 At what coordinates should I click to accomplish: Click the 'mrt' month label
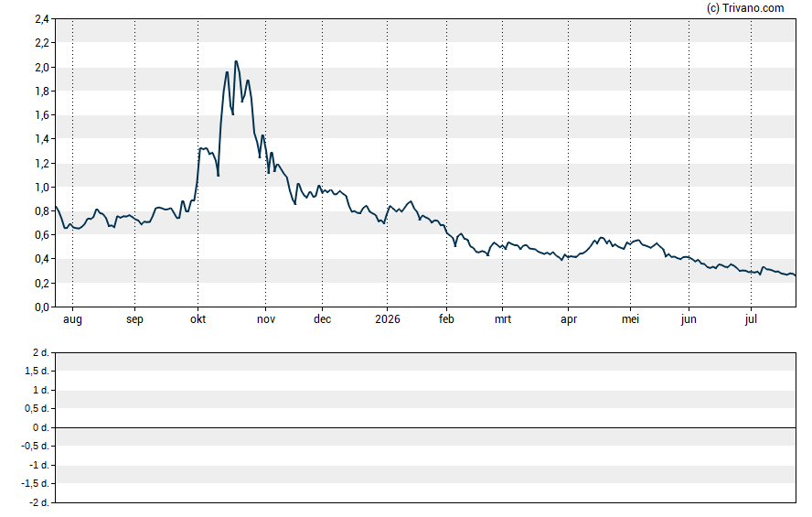[x=502, y=318]
